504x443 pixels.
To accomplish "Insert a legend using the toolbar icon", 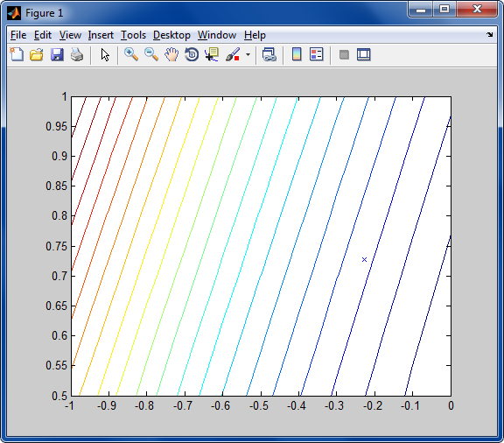I will (x=317, y=54).
